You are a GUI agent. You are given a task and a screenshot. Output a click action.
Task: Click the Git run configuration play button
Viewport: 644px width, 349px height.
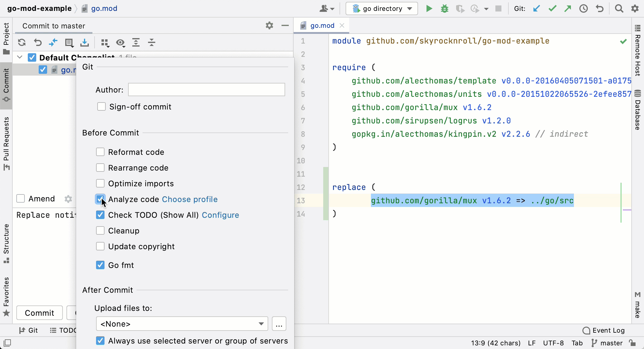429,8
